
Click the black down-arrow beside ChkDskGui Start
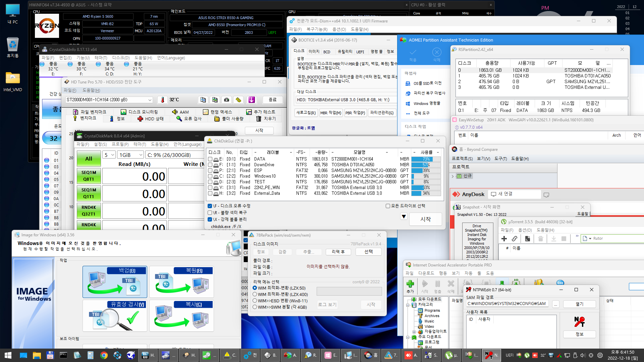[404, 217]
